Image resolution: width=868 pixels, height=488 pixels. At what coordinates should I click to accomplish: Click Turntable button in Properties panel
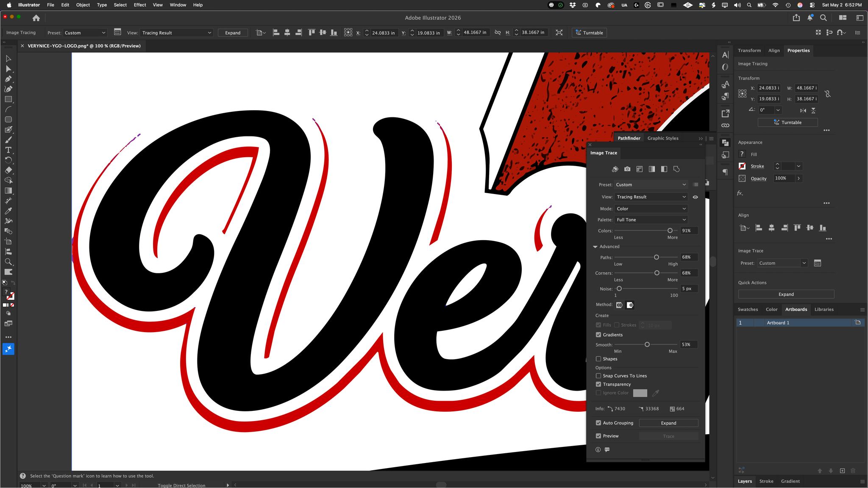point(787,122)
